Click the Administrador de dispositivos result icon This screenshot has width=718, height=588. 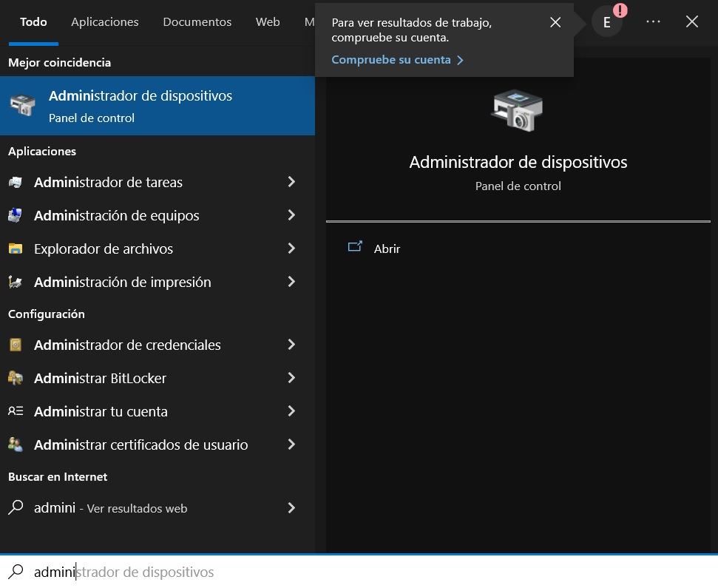click(x=23, y=106)
